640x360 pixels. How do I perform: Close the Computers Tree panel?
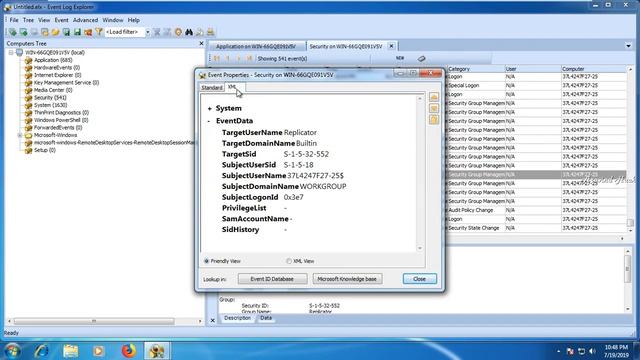point(201,43)
